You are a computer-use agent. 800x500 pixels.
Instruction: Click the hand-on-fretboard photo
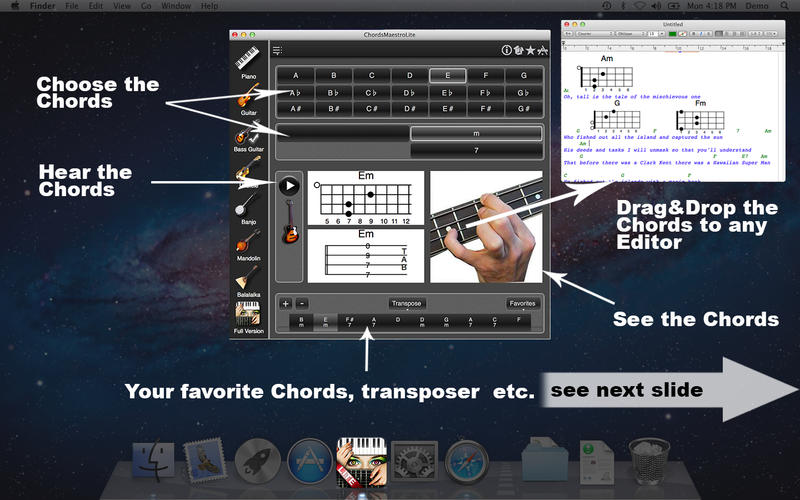coord(486,227)
